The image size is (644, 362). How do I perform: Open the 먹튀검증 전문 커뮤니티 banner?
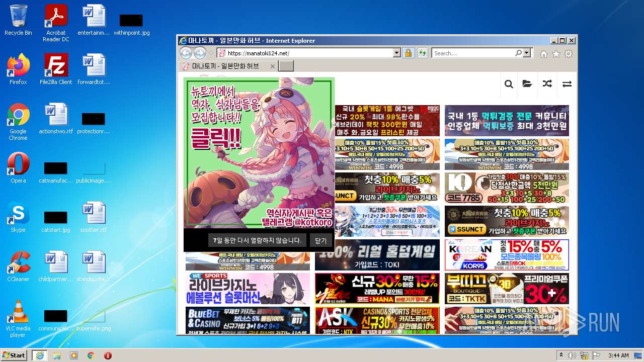point(507,121)
